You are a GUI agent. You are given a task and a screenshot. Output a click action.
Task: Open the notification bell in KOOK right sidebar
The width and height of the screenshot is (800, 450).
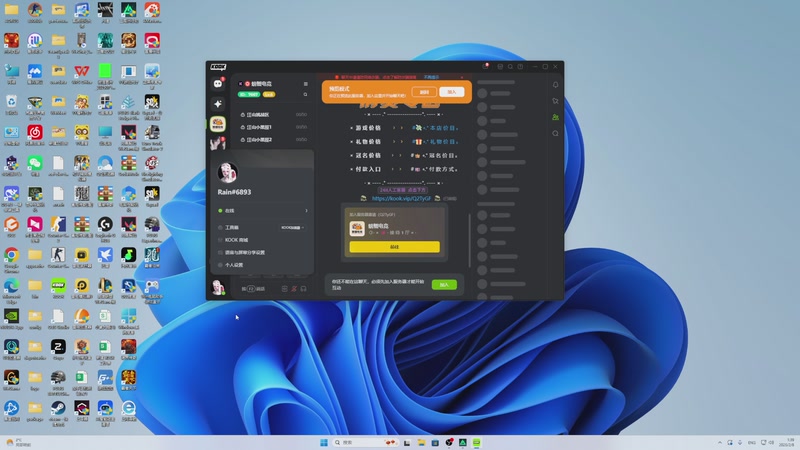555,85
